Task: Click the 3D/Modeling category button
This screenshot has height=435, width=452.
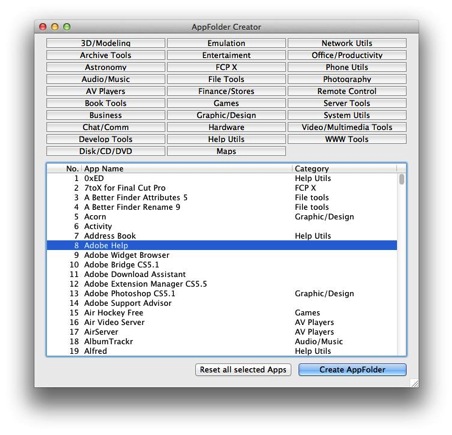Action: click(x=106, y=43)
